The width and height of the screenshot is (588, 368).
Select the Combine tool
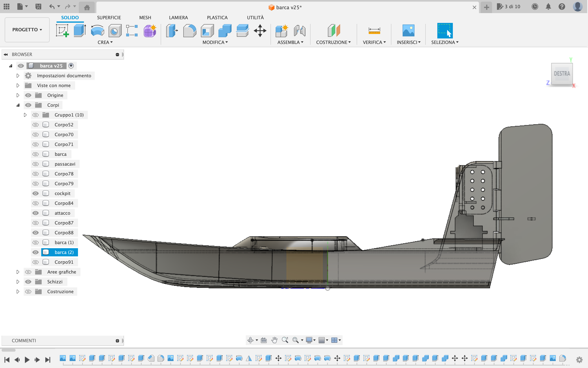[225, 31]
